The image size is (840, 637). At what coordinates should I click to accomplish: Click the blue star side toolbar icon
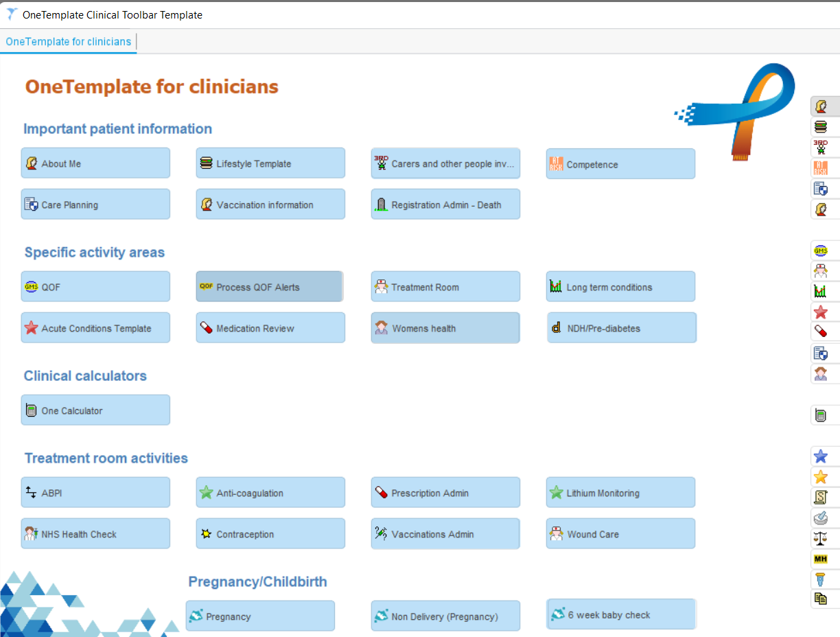(820, 456)
